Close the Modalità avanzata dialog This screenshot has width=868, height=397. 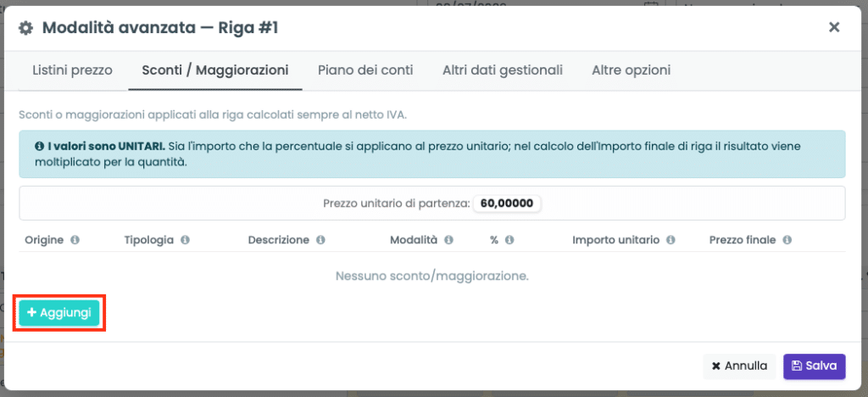click(834, 27)
